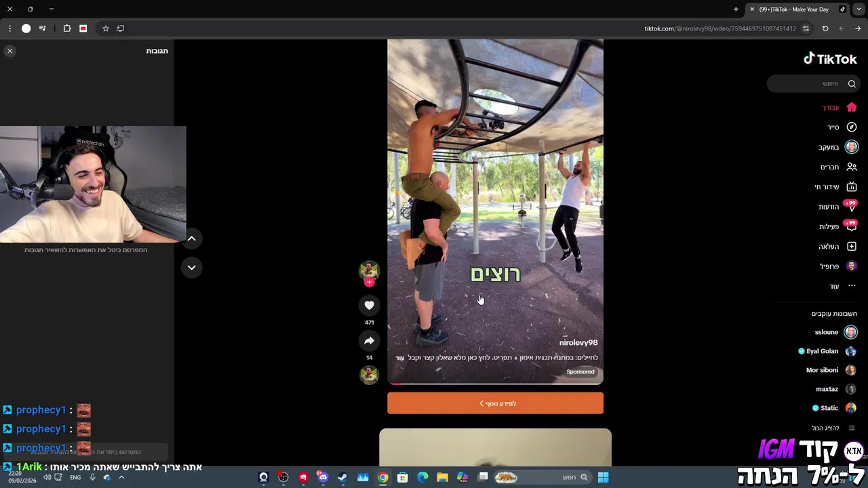Go to the Following (במעקב) section
This screenshot has width=868, height=488.
pos(837,147)
